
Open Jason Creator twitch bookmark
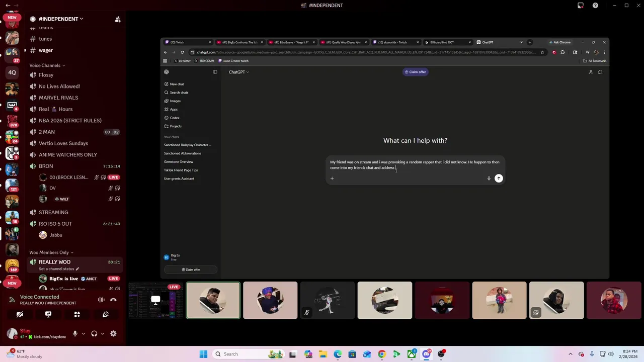[234, 61]
